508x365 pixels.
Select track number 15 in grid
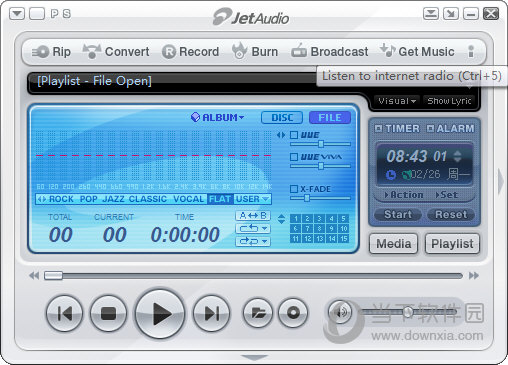point(343,239)
